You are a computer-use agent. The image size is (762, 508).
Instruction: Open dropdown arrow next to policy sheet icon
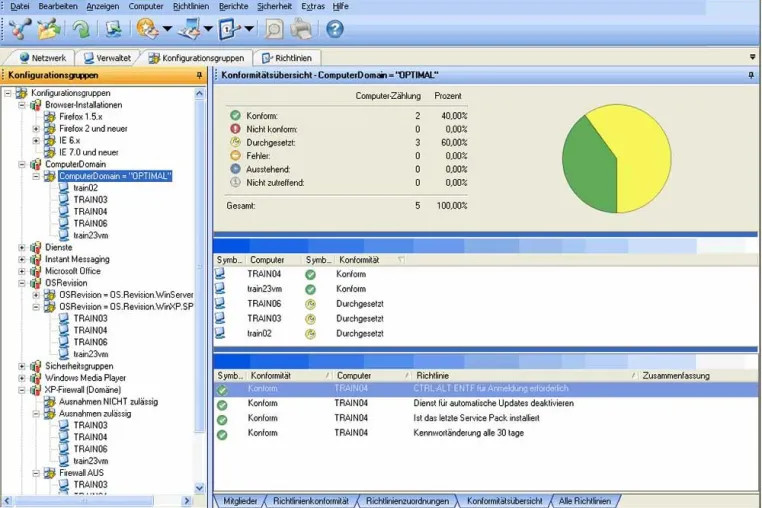click(x=249, y=29)
